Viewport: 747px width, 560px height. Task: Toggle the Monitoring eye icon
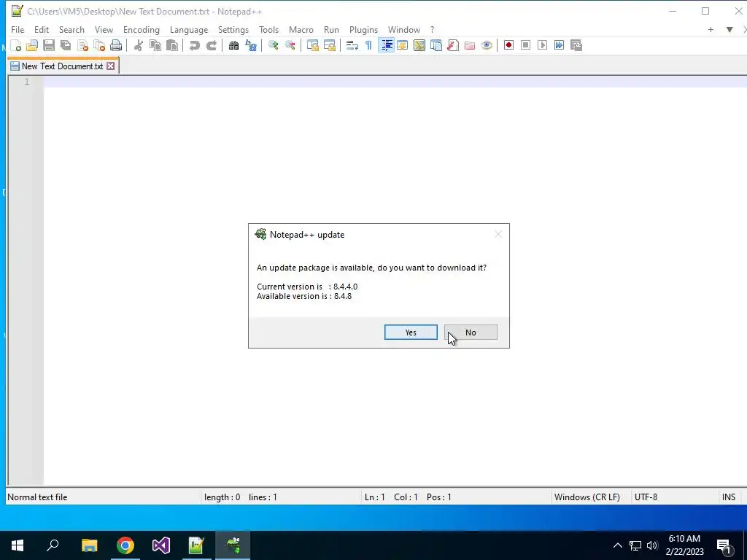coord(487,45)
